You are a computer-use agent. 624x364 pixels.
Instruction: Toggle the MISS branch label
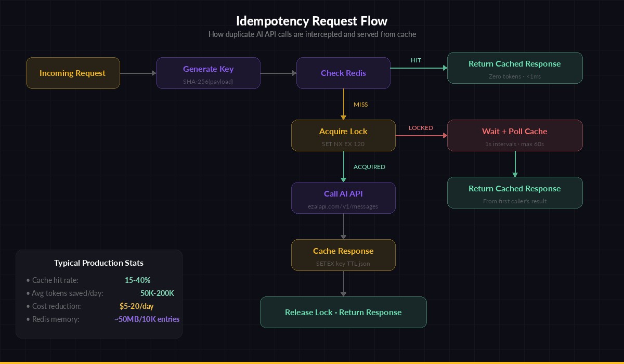[x=361, y=105]
